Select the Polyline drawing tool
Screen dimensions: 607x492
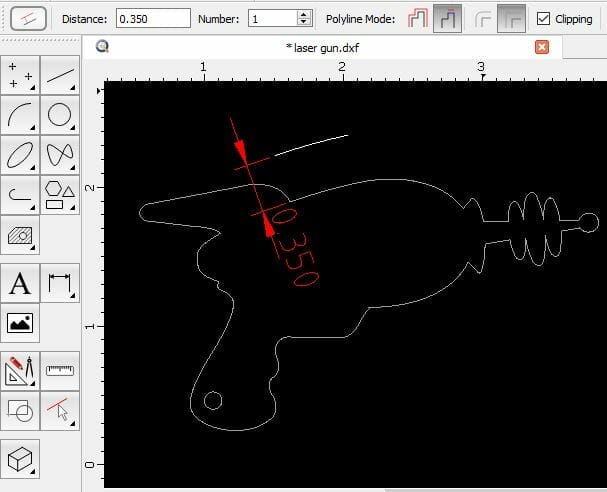click(x=20, y=195)
